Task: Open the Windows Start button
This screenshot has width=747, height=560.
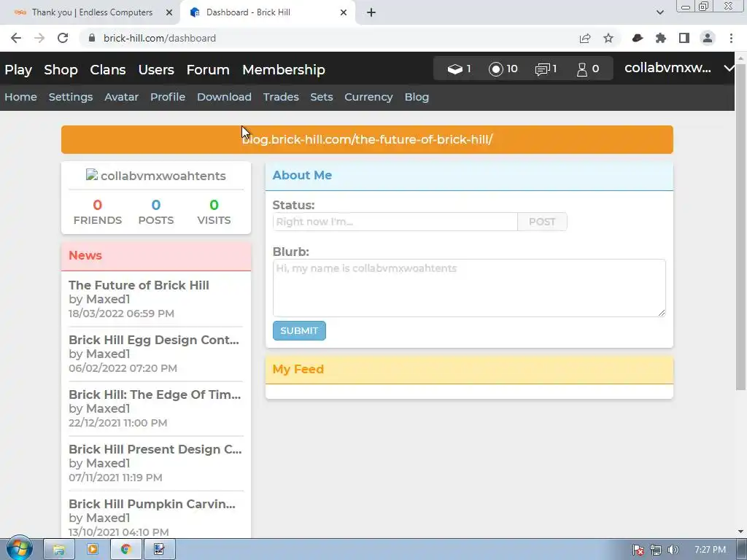Action: [x=19, y=549]
